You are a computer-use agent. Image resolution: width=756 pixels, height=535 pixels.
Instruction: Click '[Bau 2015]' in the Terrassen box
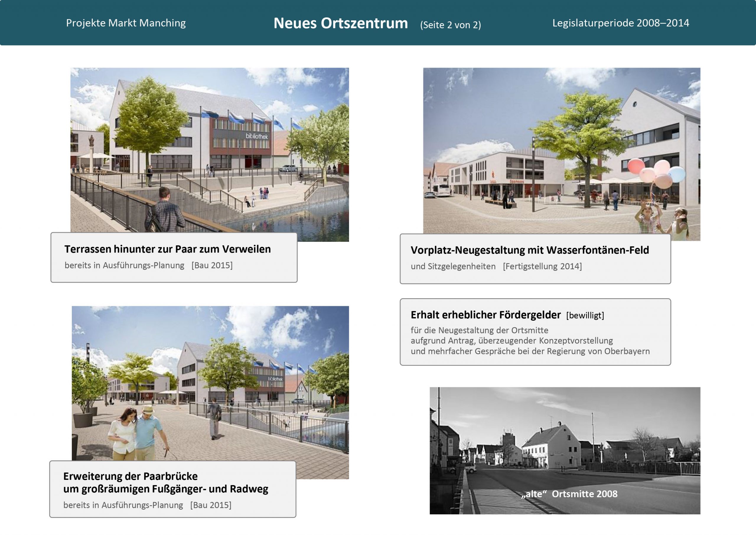pos(212,265)
